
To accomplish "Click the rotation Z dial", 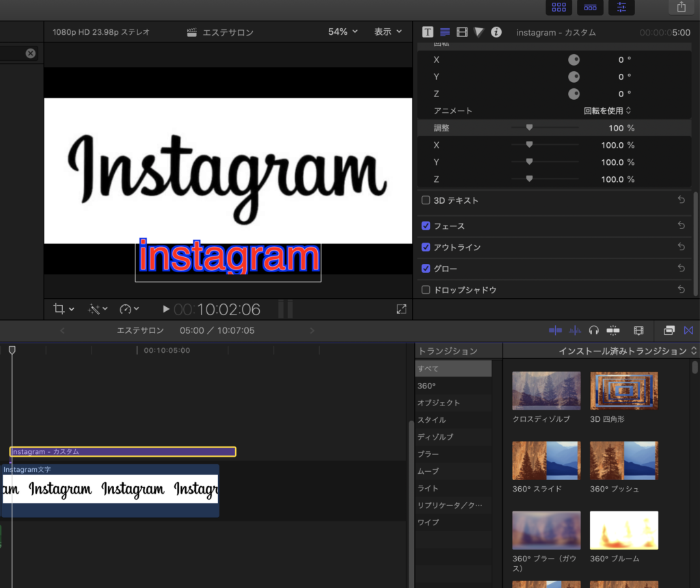I will 574,94.
